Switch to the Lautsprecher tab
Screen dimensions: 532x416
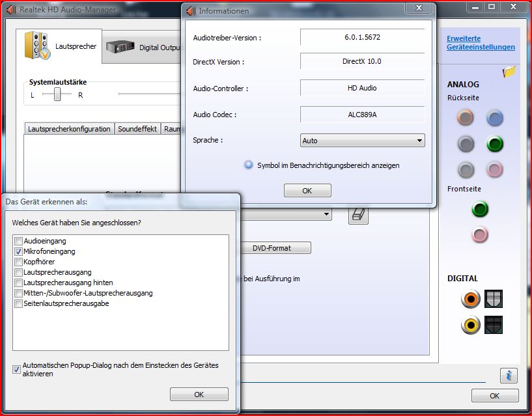click(x=59, y=46)
